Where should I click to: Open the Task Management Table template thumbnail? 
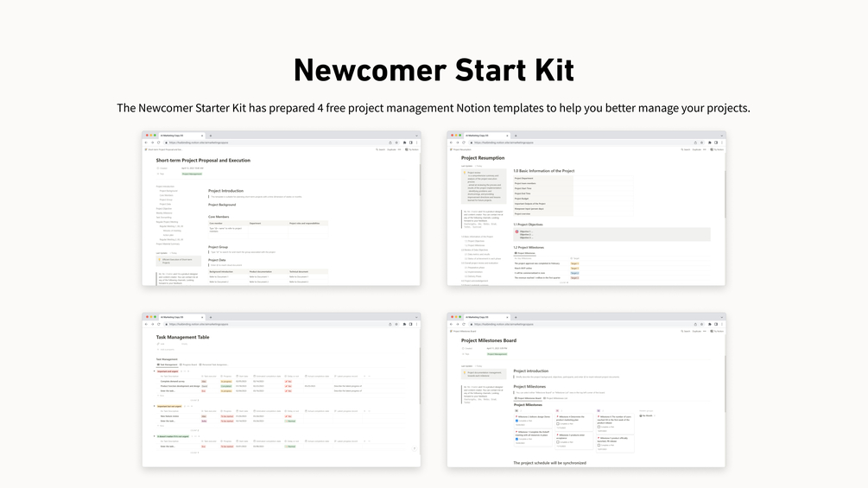282,390
